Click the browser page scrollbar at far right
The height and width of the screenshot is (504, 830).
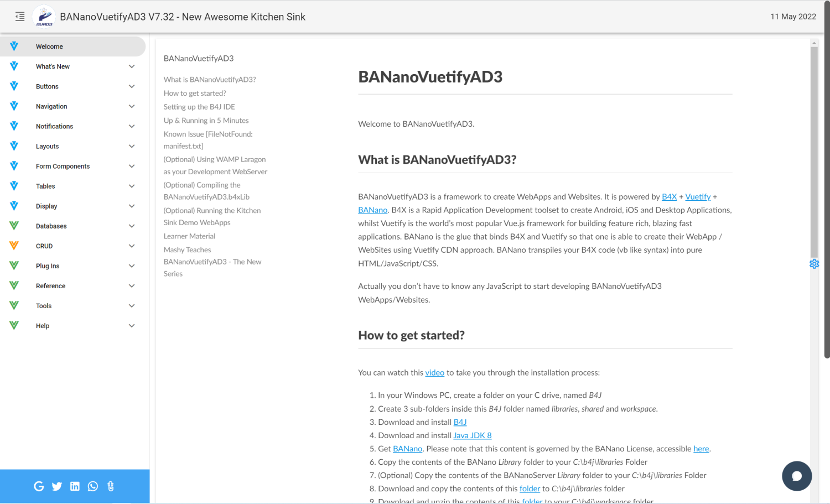[827, 180]
